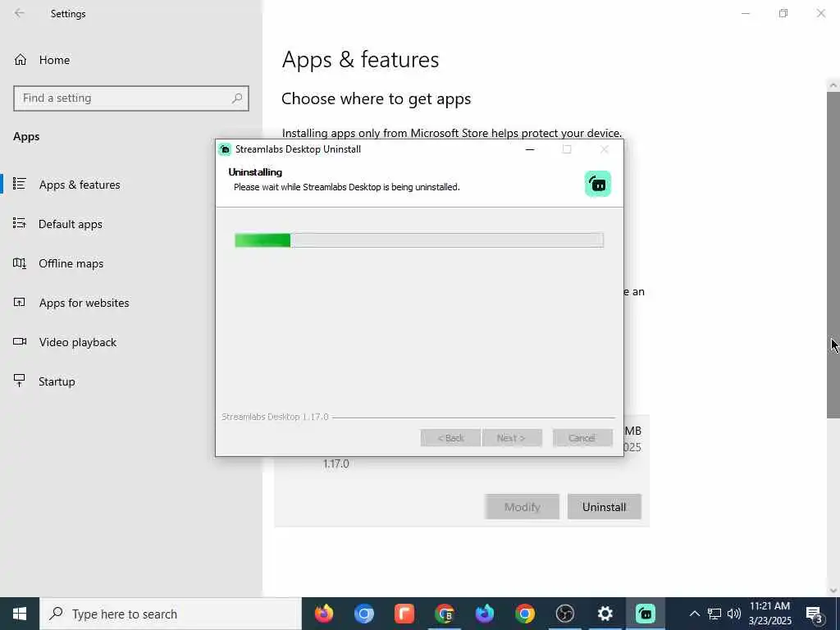This screenshot has height=630, width=840.
Task: Launch the blue Chromium browser taskbar icon
Action: [x=363, y=614]
